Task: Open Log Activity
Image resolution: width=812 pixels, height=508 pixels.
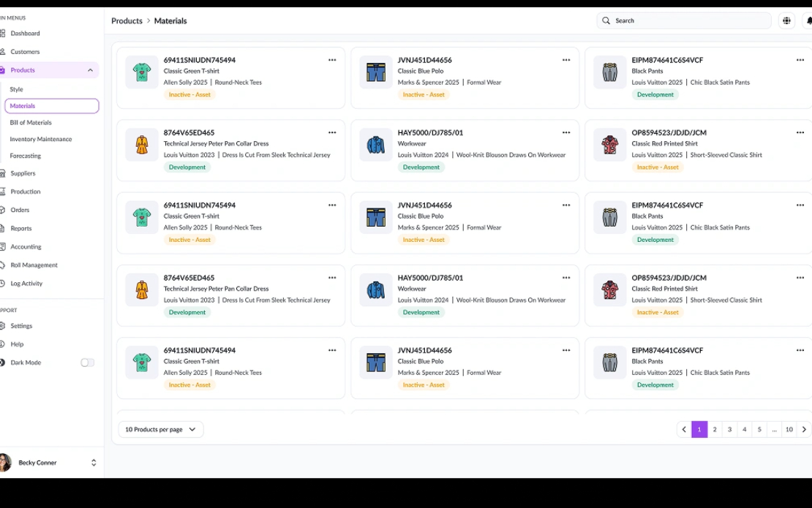Action: (26, 284)
